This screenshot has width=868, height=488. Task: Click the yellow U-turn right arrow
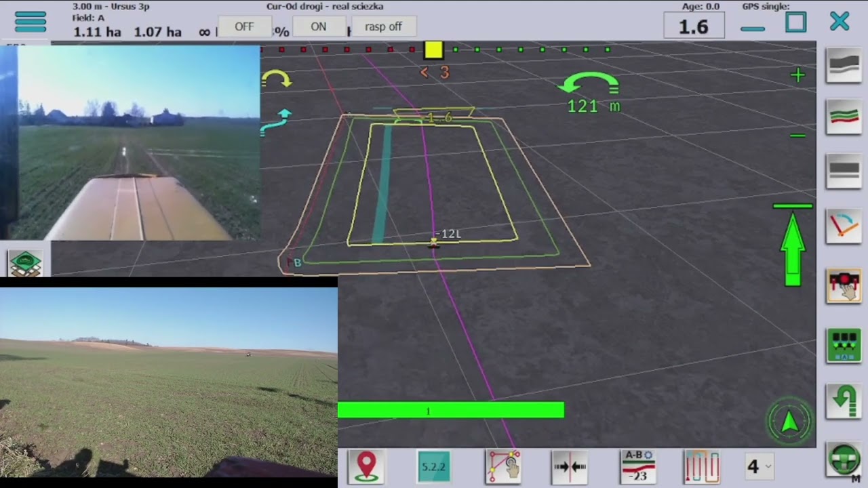pyautogui.click(x=277, y=79)
